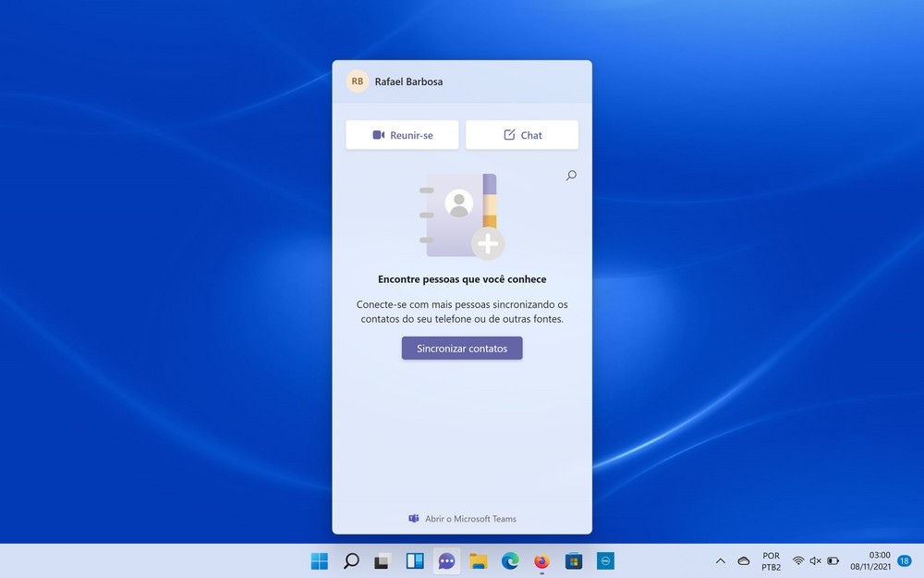Launch Microsoft Edge browser
This screenshot has width=924, height=578.
point(510,561)
